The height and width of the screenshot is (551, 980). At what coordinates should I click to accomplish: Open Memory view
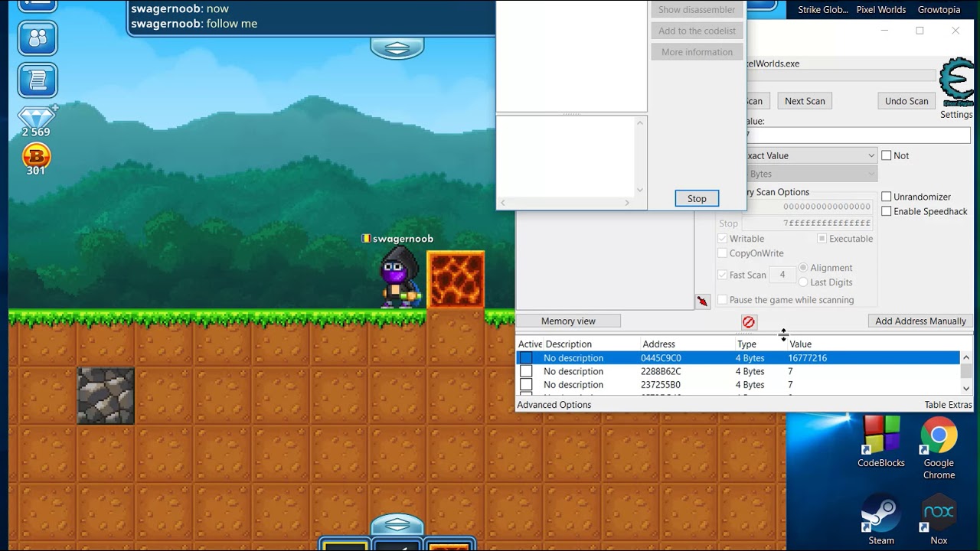pyautogui.click(x=568, y=321)
